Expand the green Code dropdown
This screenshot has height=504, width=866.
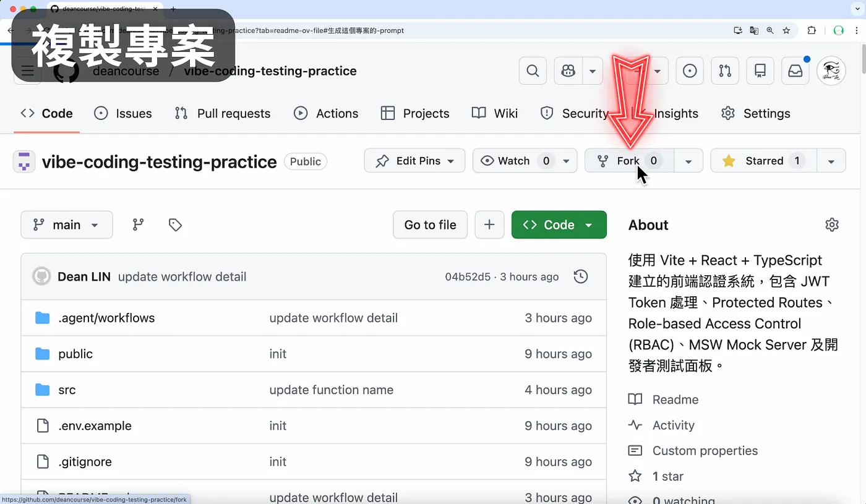tap(559, 224)
